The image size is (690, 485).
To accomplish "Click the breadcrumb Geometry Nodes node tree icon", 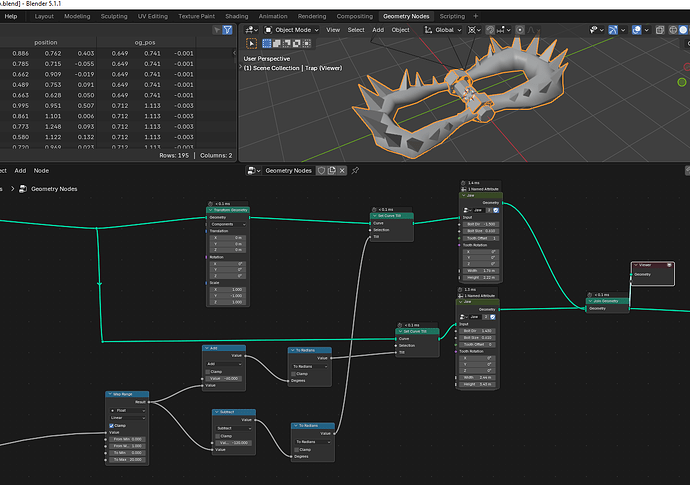I will pos(23,189).
